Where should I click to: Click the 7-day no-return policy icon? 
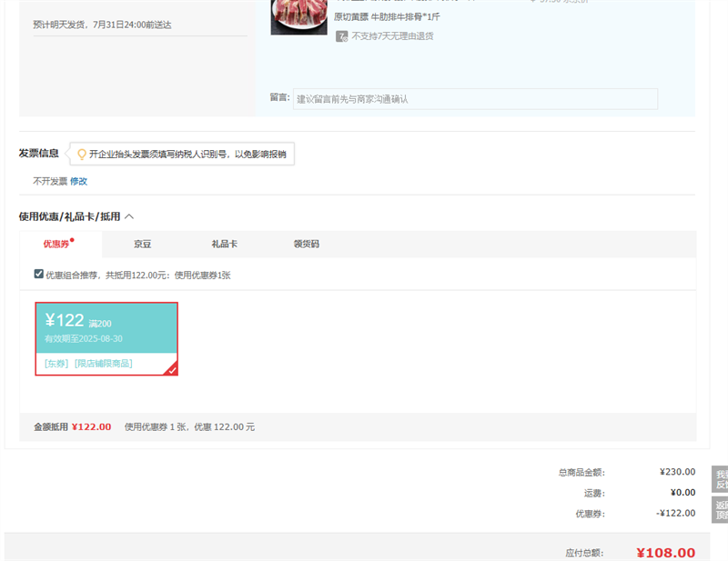point(341,36)
